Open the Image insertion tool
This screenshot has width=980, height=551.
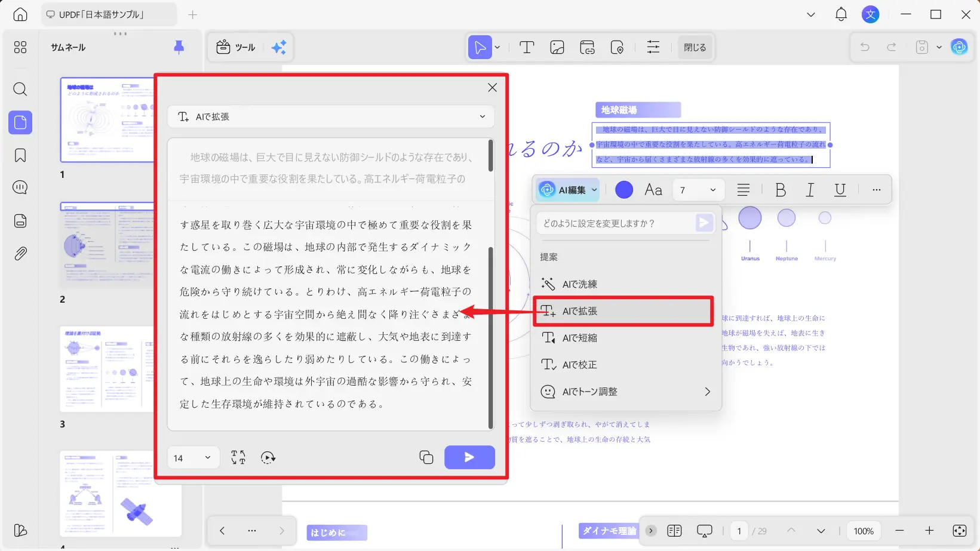pyautogui.click(x=557, y=47)
